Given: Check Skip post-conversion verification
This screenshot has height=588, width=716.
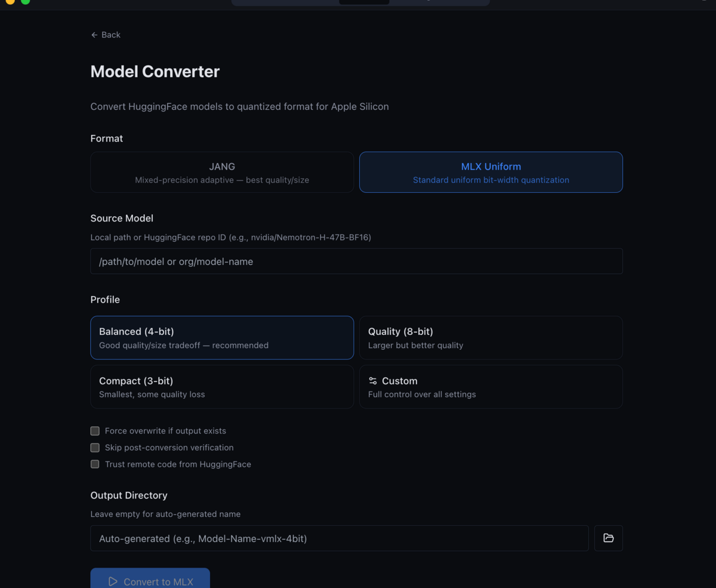Looking at the screenshot, I should [94, 447].
